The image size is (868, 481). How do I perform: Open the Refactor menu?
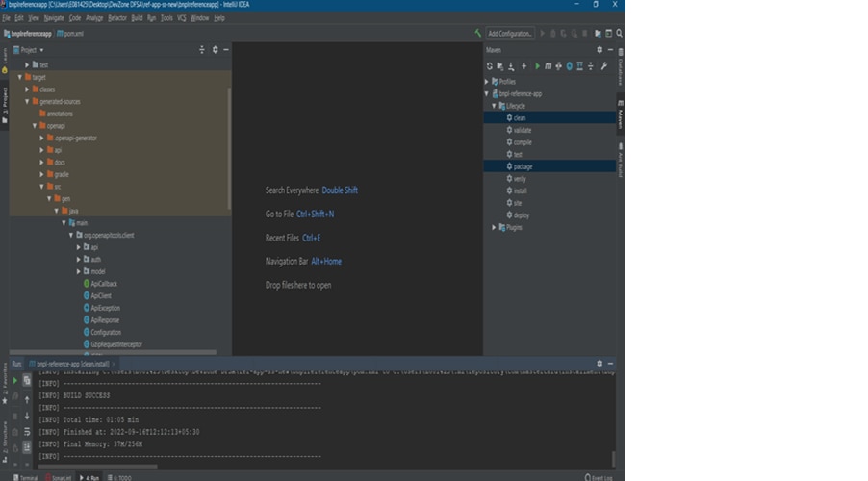117,18
